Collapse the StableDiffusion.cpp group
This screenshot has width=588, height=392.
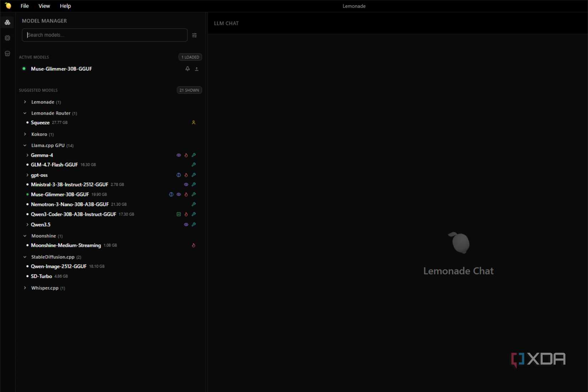pos(25,257)
